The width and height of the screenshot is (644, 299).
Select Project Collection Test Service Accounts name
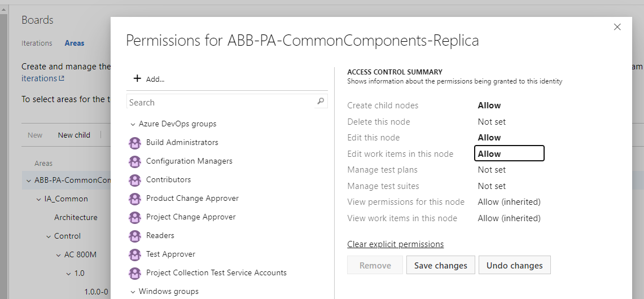click(x=216, y=272)
